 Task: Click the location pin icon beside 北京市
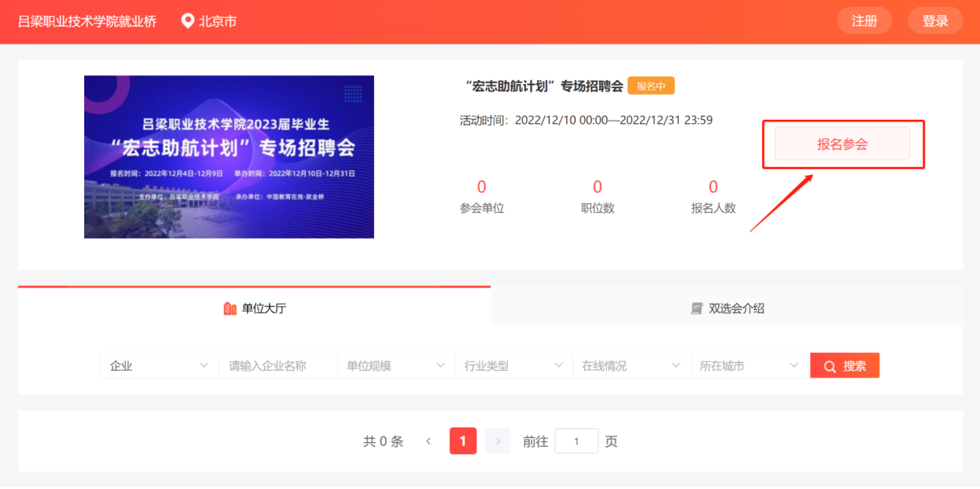coord(188,21)
